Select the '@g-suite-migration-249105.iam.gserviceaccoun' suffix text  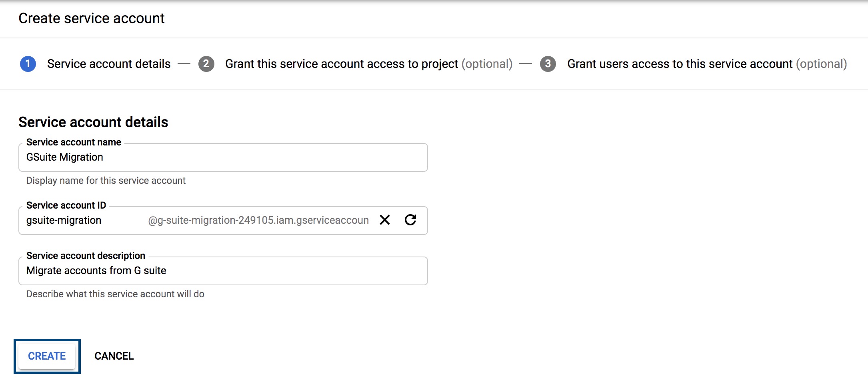258,220
